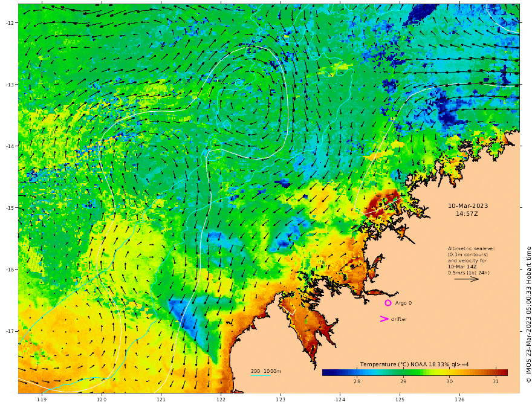532x411 pixels.
Task: Click the temperature color bar
Action: 415,372
